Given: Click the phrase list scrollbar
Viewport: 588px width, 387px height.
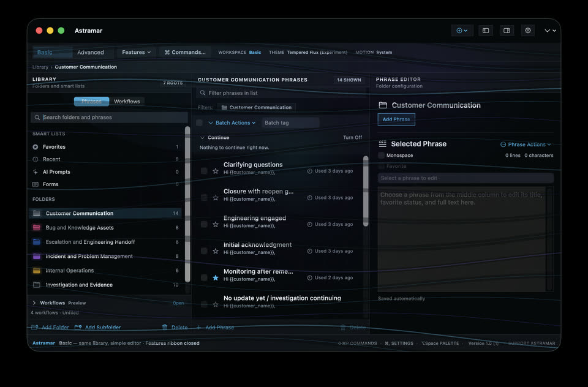Looking at the screenshot, I should tap(366, 191).
